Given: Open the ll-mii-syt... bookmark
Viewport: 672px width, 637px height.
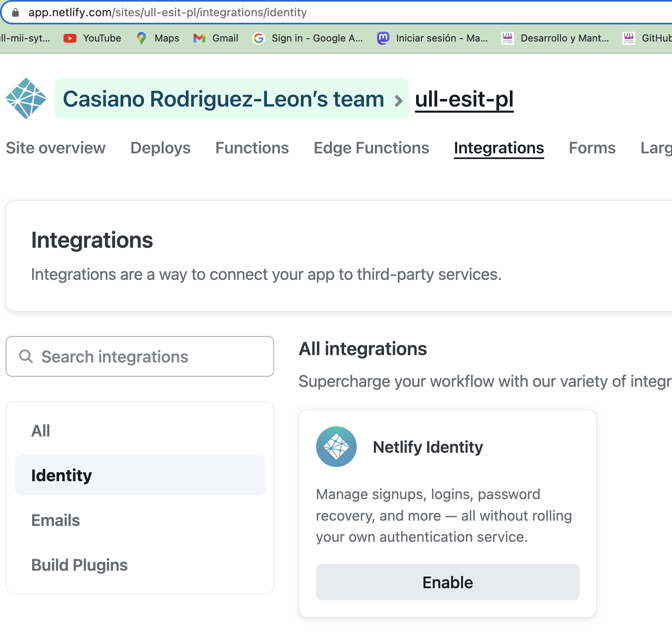Looking at the screenshot, I should [x=24, y=38].
